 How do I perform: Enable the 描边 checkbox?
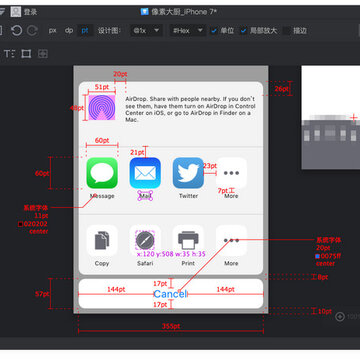(x=287, y=31)
